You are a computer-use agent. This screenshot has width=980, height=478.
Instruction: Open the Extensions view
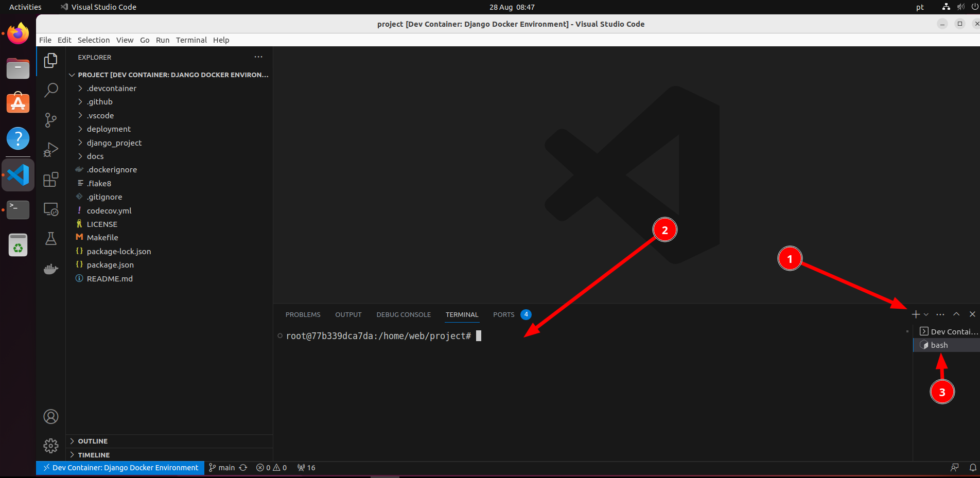pyautogui.click(x=50, y=180)
